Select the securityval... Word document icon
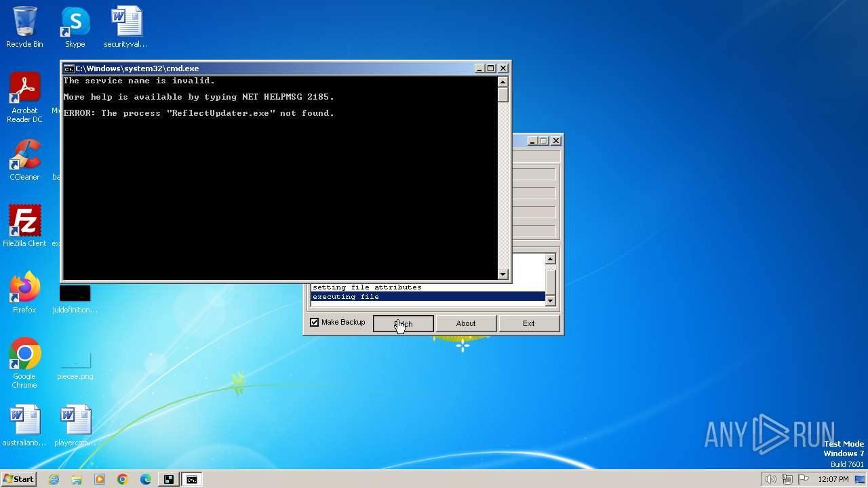868x488 pixels. pyautogui.click(x=125, y=27)
